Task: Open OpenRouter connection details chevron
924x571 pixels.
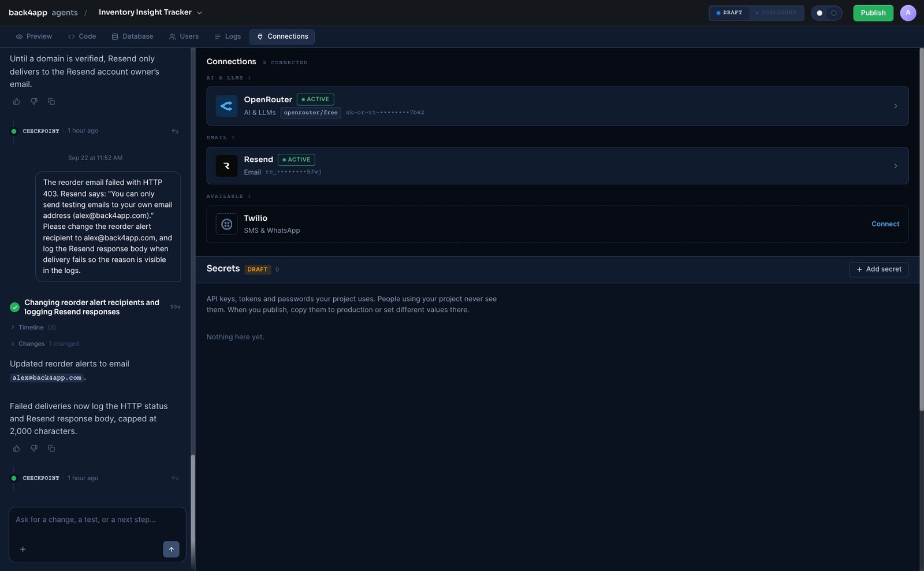Action: [895, 106]
